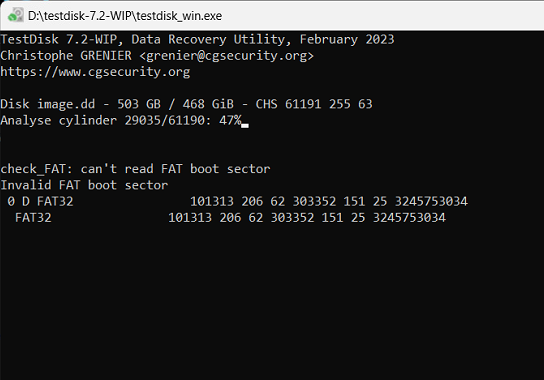Click 3245753034 in the first FAT32 row

click(x=431, y=202)
